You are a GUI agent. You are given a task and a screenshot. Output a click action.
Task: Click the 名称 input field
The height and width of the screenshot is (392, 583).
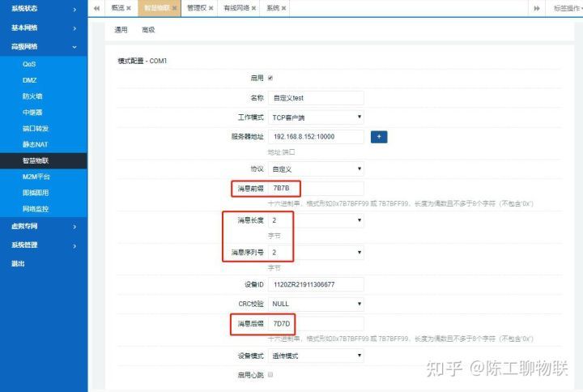(x=316, y=98)
